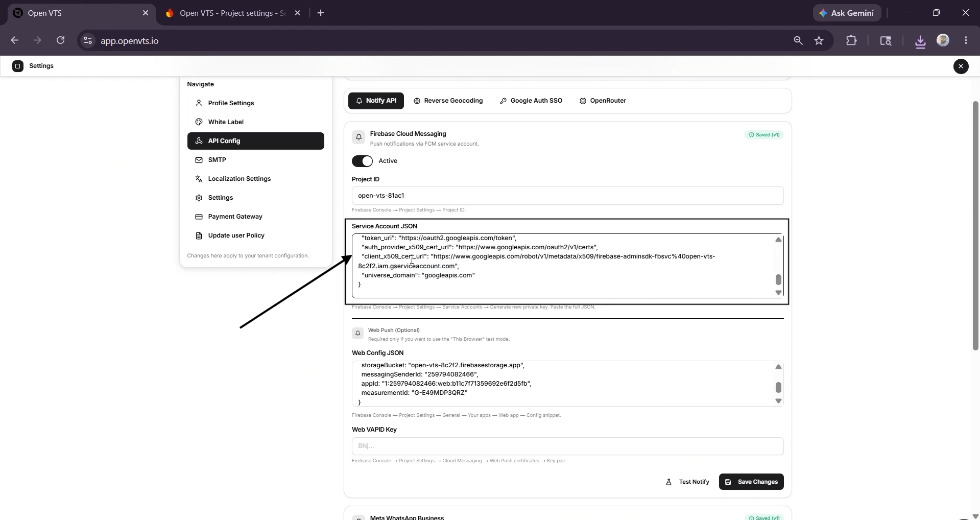Click the Test Notify flask icon
This screenshot has width=980, height=520.
pos(668,482)
